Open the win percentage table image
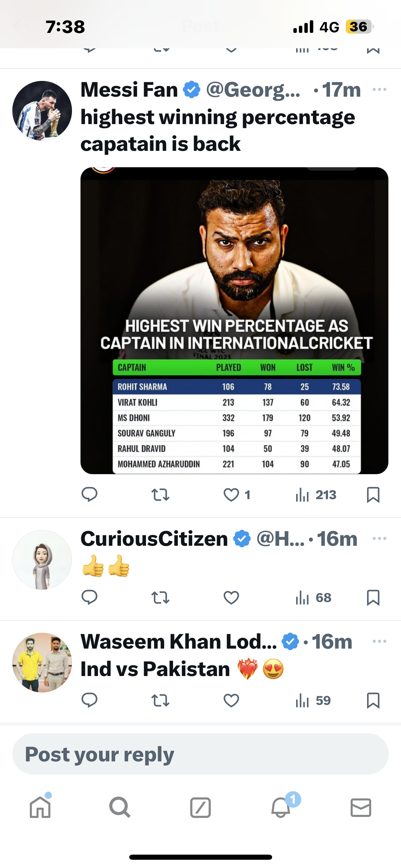Viewport: 401px width, 868px height. [234, 321]
